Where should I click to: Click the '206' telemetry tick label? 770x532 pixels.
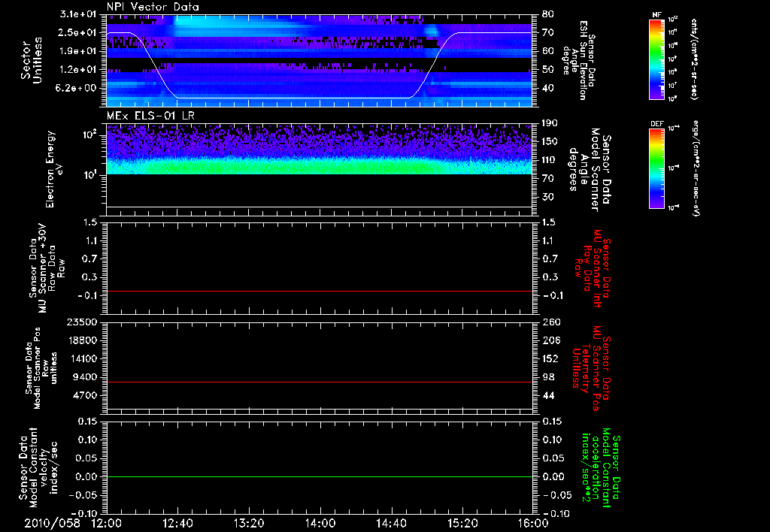click(551, 340)
